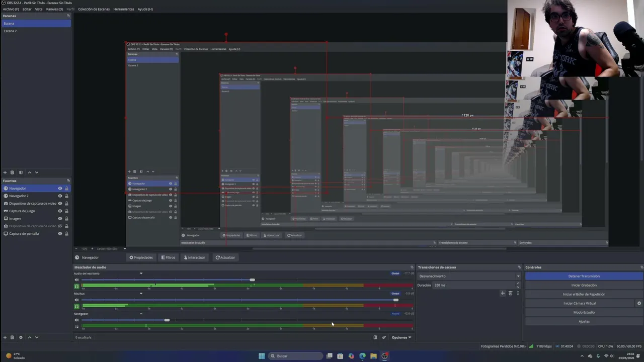Open the Herramientas menu
644x362 pixels.
point(124,9)
